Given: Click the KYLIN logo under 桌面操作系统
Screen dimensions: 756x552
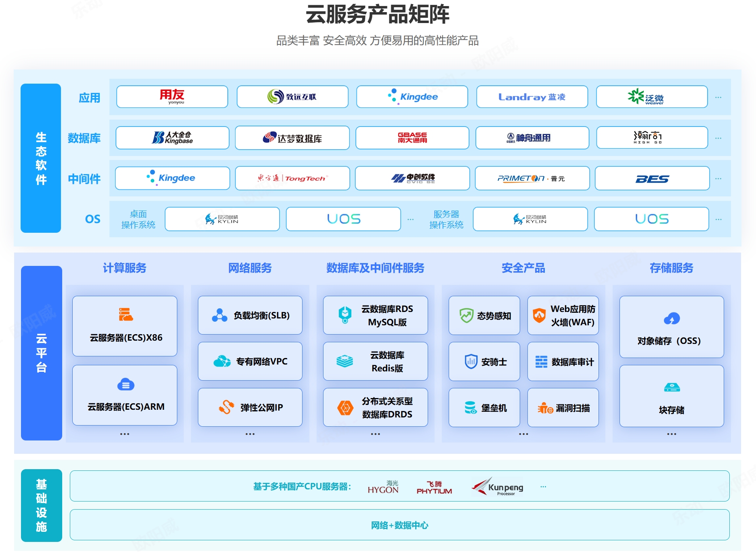Looking at the screenshot, I should [x=222, y=219].
